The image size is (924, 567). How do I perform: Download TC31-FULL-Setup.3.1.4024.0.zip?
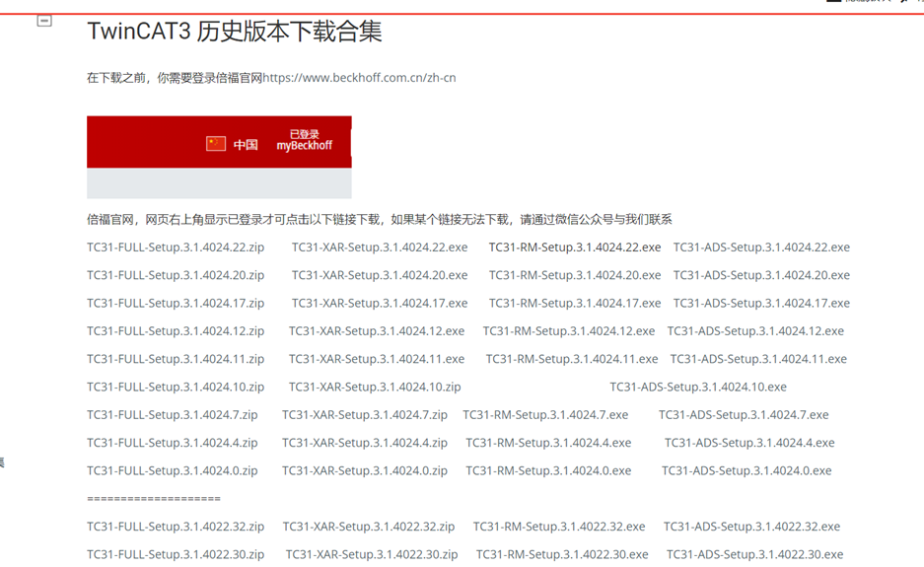[172, 471]
